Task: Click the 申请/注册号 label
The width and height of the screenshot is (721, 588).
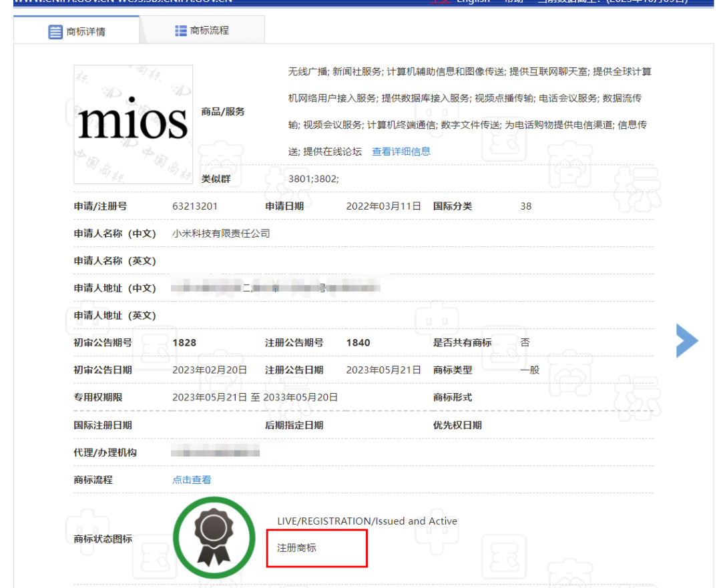Action: tap(100, 206)
